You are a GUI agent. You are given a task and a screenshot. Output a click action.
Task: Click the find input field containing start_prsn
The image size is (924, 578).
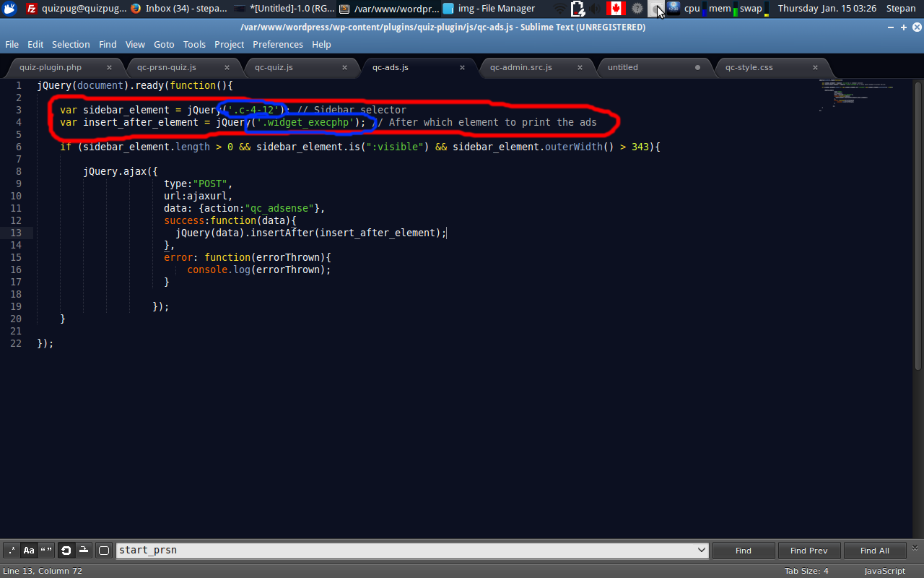(411, 551)
